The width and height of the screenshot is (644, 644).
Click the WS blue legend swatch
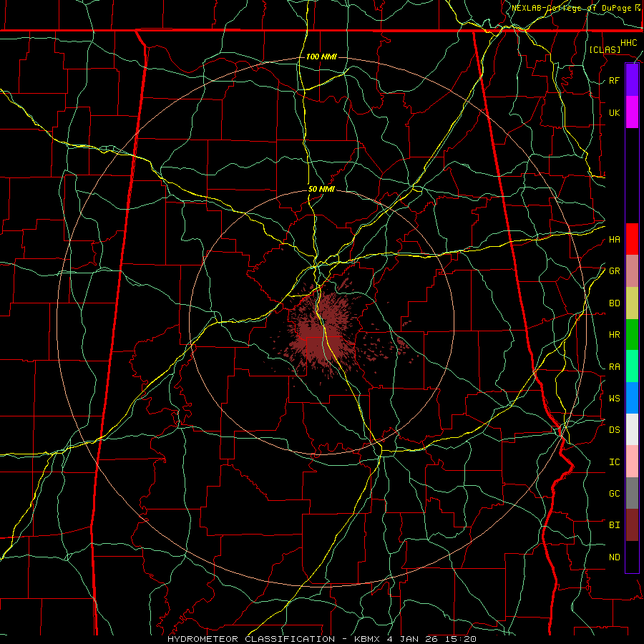coord(632,398)
